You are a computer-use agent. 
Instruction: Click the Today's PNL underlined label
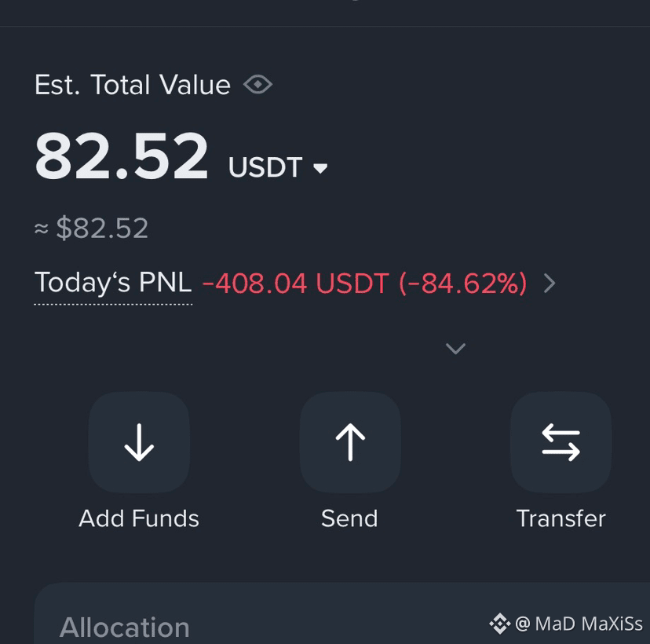(113, 283)
